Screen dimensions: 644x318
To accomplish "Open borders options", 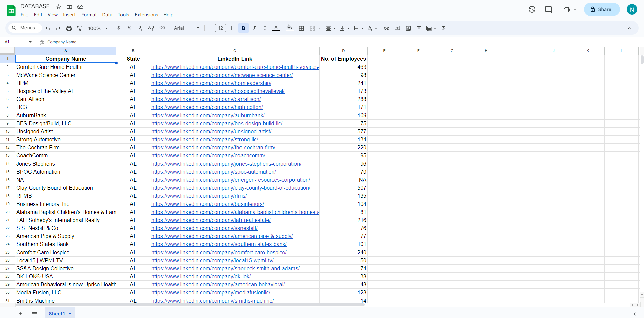I will (301, 28).
